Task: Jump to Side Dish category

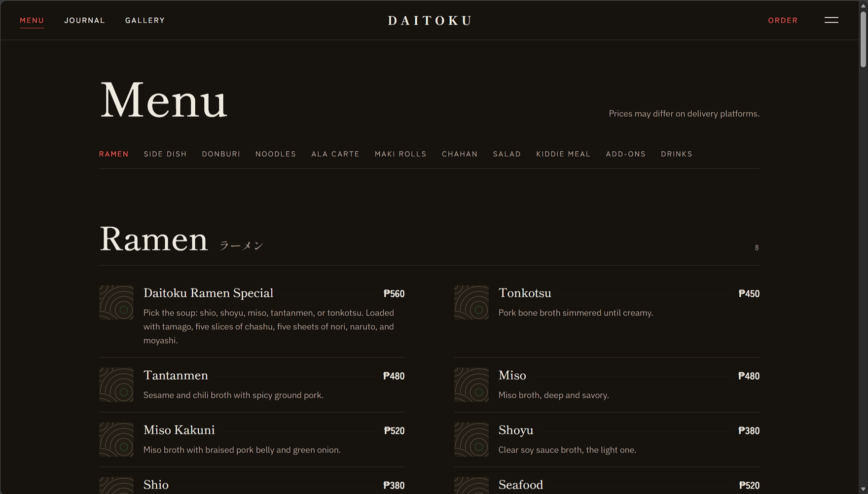Action: [165, 154]
